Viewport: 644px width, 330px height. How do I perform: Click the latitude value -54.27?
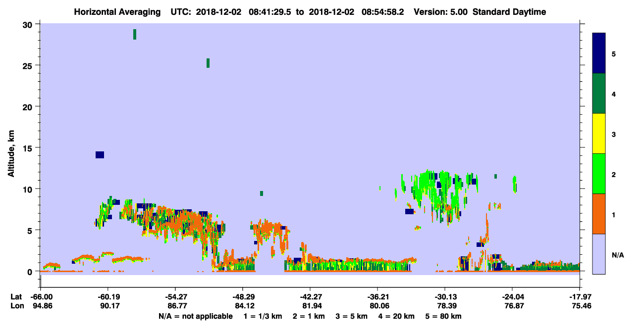click(x=175, y=297)
